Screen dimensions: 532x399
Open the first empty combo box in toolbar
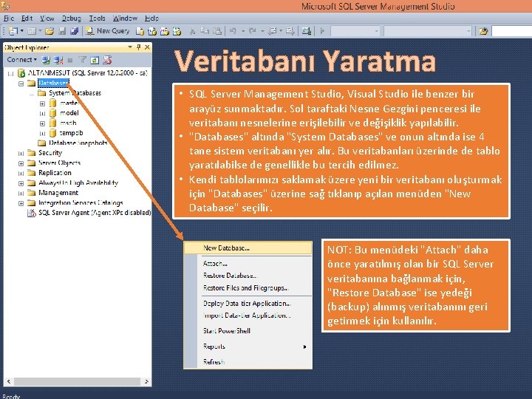coord(355,31)
